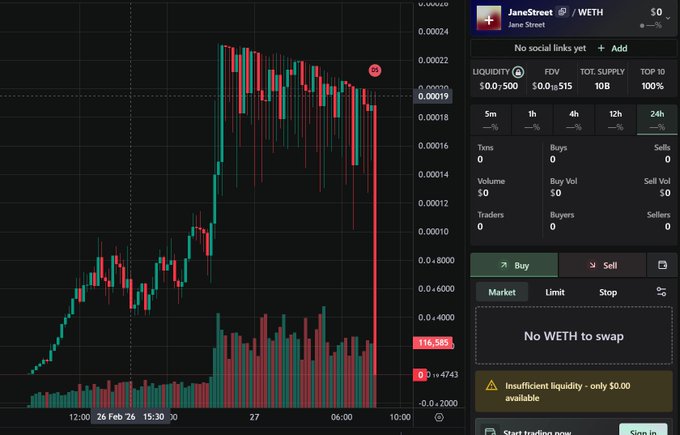Screen dimensions: 680x435
Task: Select the Market order type
Action: point(501,292)
